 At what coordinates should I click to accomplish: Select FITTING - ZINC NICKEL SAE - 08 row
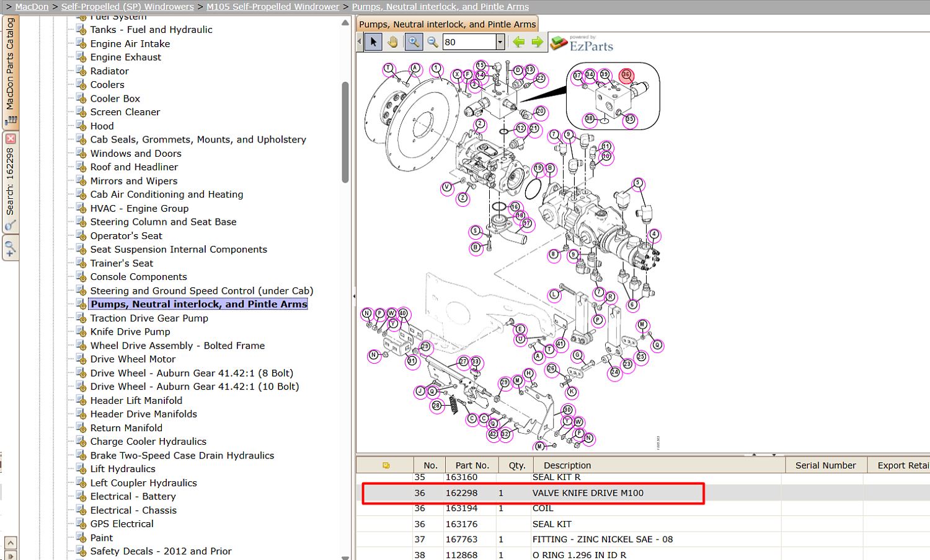[x=643, y=540]
